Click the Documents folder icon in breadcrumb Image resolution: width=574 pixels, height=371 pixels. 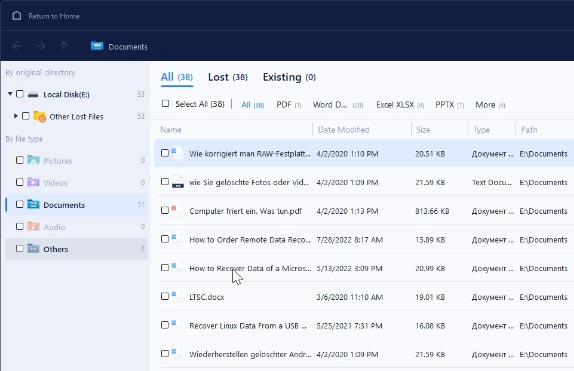tap(97, 46)
